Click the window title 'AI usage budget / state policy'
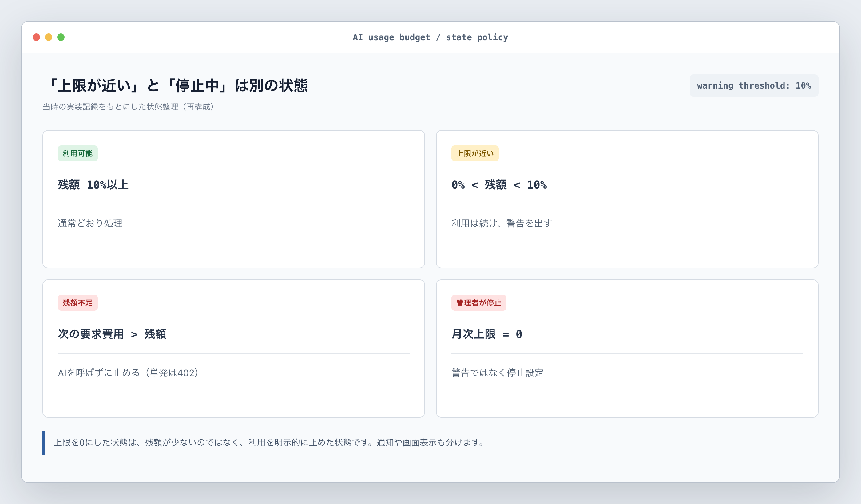The image size is (861, 504). [x=430, y=37]
